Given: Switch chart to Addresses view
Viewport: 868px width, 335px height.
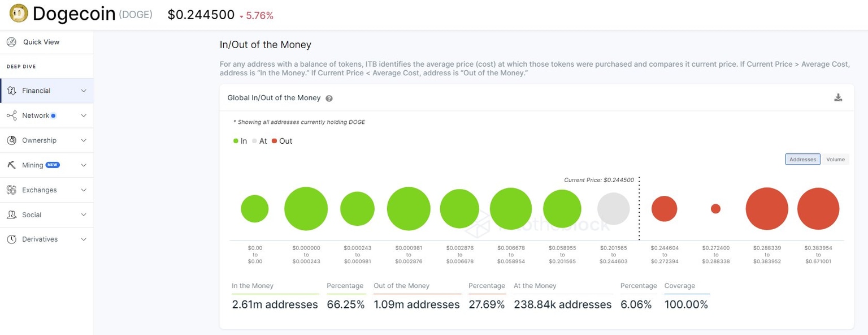Looking at the screenshot, I should (x=802, y=160).
